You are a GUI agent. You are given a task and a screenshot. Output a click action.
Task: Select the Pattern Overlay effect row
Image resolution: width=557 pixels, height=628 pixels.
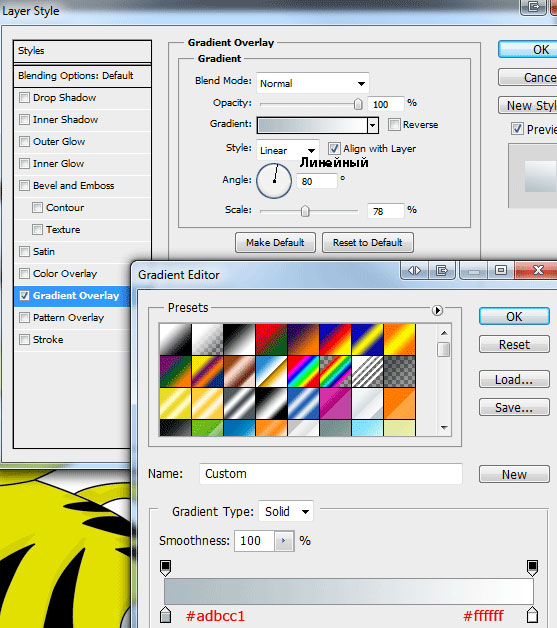(x=73, y=318)
